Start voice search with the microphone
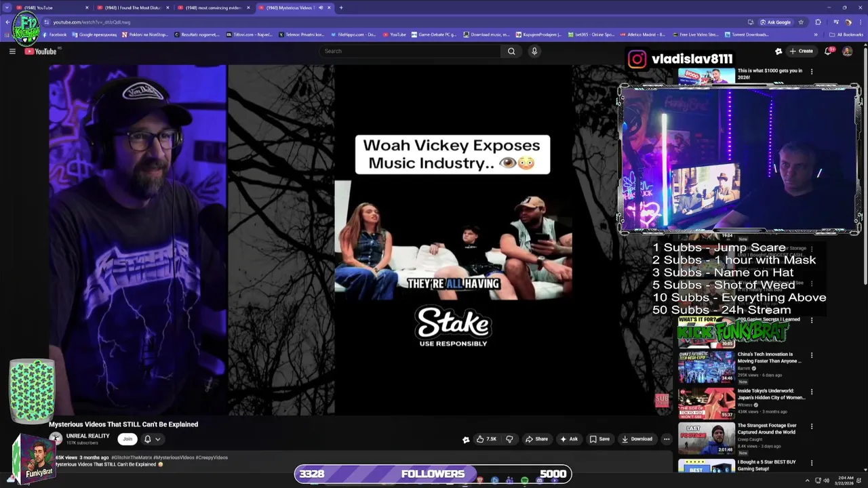 pos(534,51)
